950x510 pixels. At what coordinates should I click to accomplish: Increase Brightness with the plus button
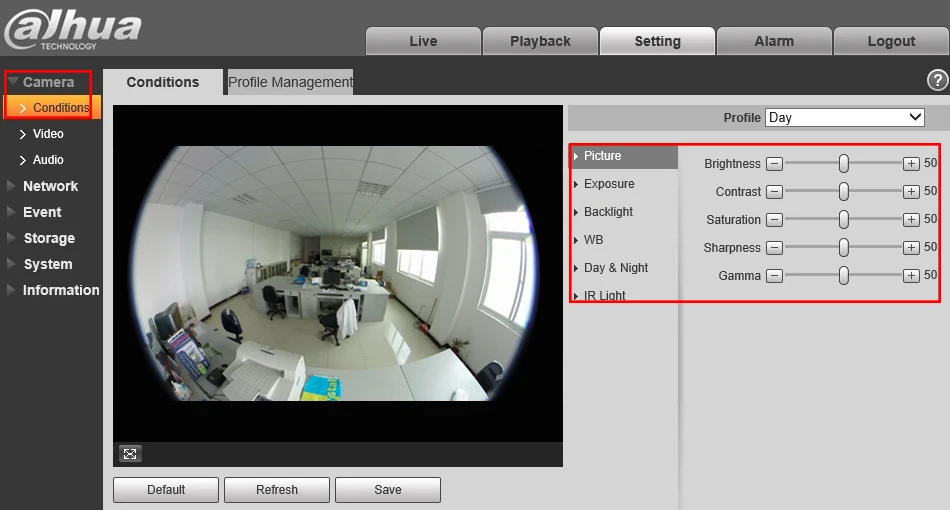[x=911, y=164]
